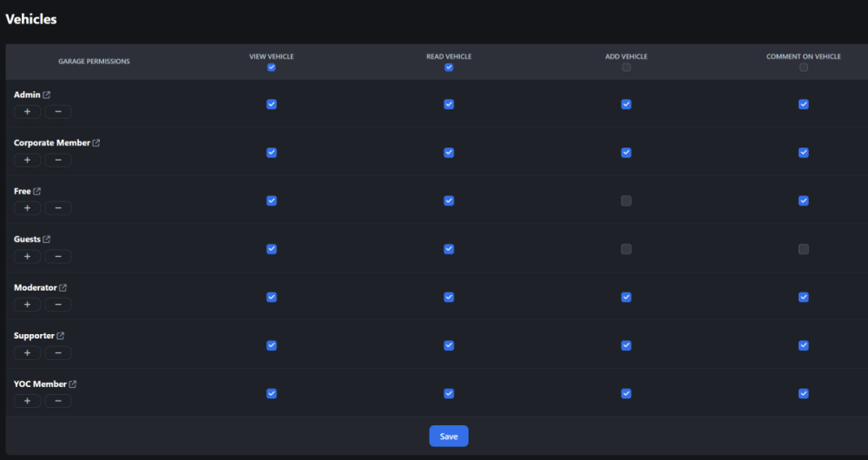The width and height of the screenshot is (868, 460).
Task: Enable Add Vehicle for the Free group
Action: click(x=626, y=200)
